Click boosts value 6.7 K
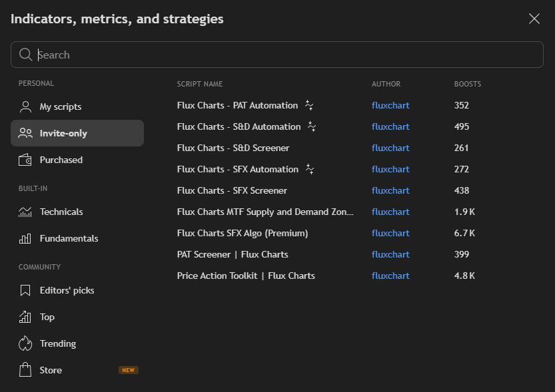This screenshot has height=392, width=555. coord(464,234)
